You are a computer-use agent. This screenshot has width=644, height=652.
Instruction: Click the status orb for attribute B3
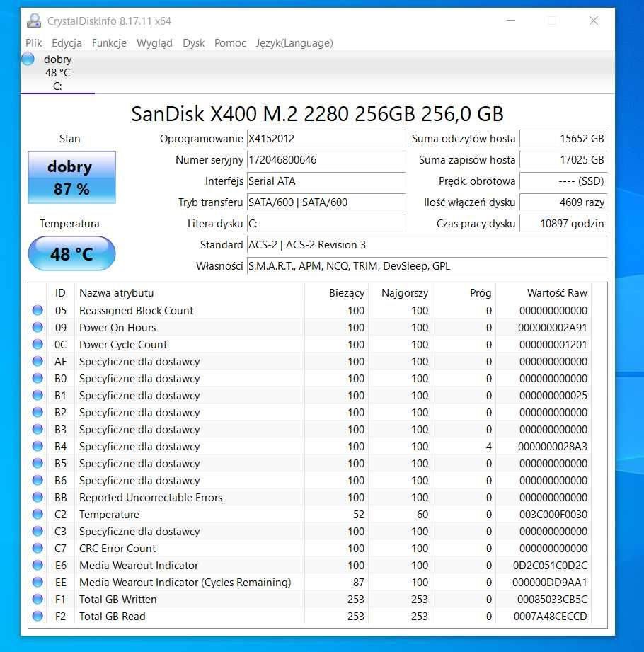pos(38,429)
